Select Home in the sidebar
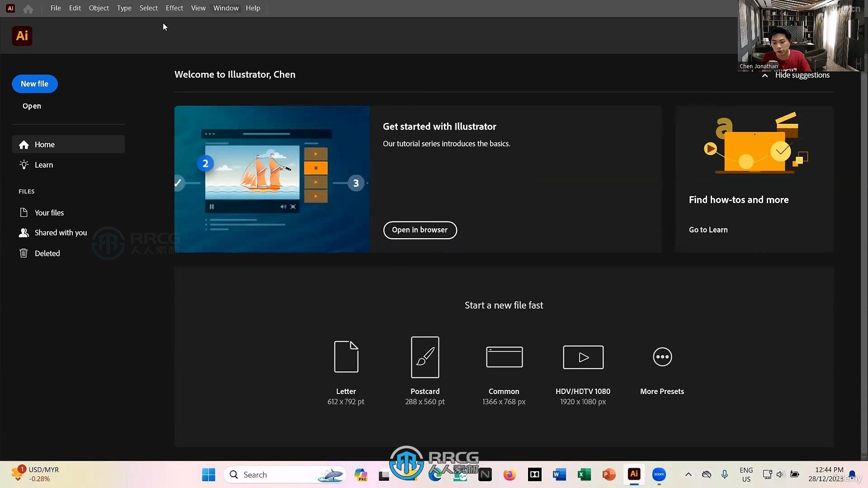This screenshot has width=868, height=488. point(68,144)
